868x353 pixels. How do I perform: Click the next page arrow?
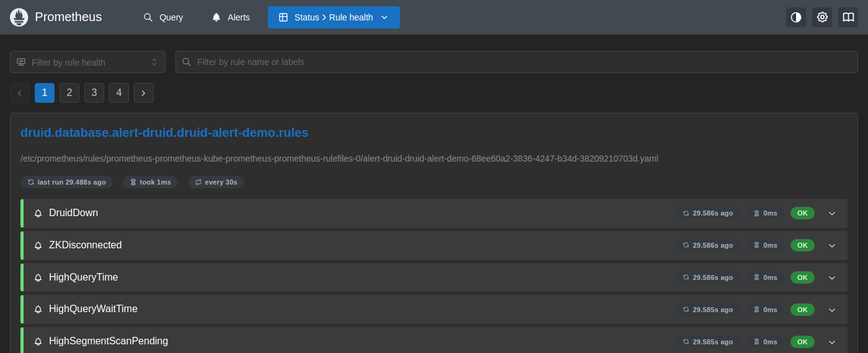(x=144, y=93)
